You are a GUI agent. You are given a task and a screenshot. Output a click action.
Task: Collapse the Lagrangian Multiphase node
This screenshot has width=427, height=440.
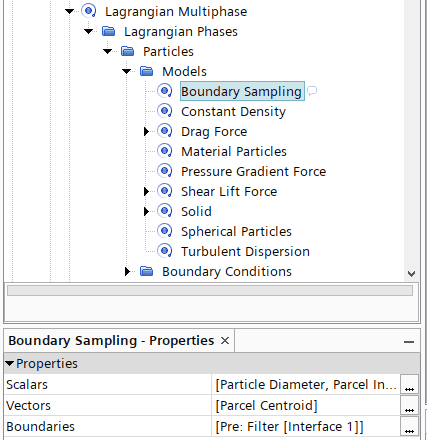click(x=70, y=11)
